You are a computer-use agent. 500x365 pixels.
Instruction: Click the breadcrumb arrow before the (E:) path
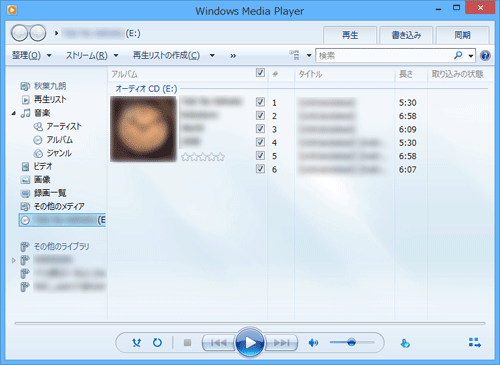[56, 33]
